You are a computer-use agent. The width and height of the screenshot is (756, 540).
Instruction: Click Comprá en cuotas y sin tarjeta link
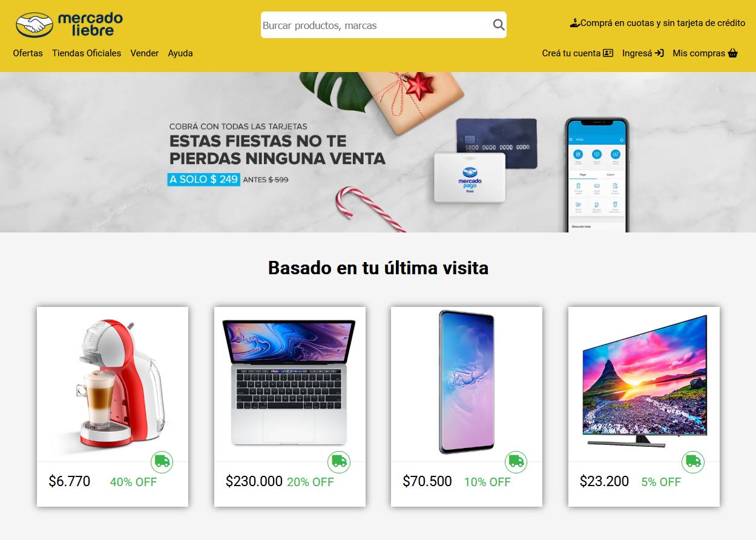(x=663, y=23)
